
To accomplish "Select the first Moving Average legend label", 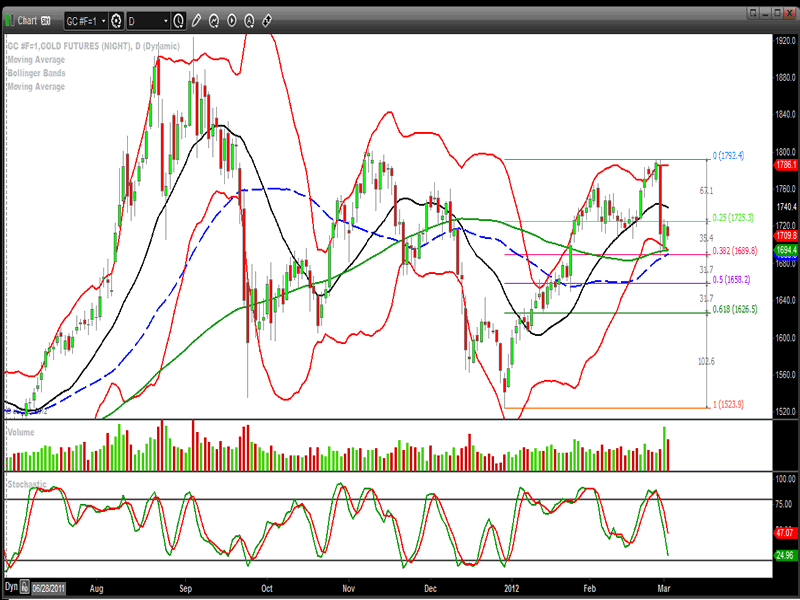I will [x=36, y=60].
